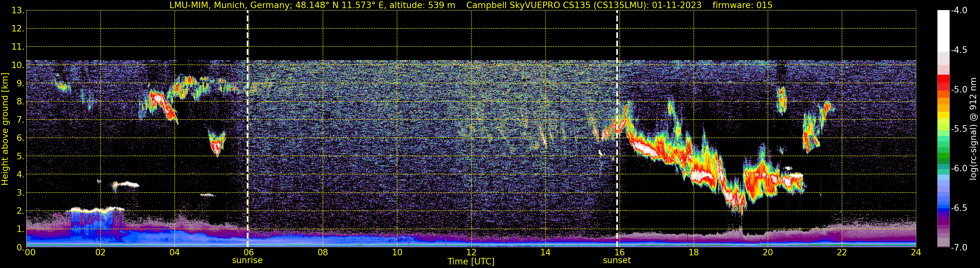
Task: Click the x-axis tick label '20'
Action: (x=768, y=252)
